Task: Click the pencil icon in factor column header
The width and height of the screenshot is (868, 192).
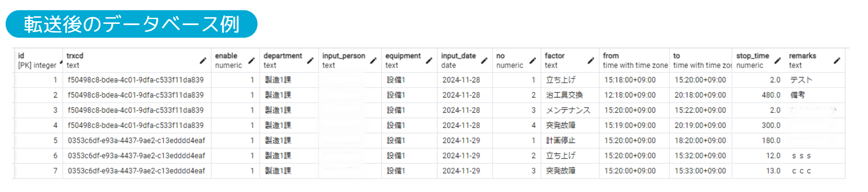Action: click(591, 61)
